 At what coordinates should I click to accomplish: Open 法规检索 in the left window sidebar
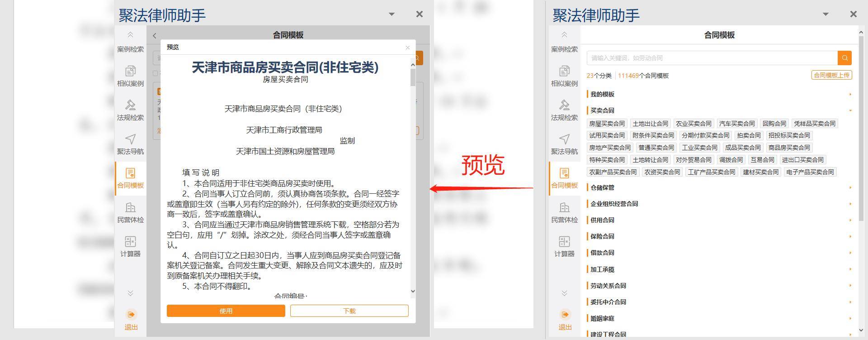click(130, 110)
